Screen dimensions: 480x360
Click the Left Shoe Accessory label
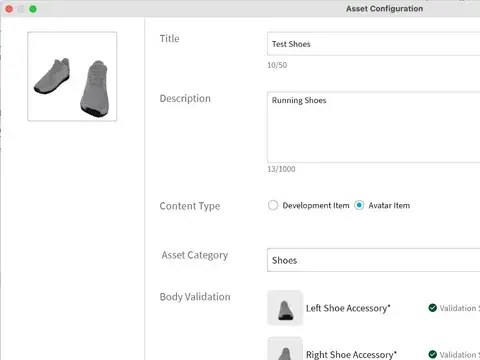(348, 308)
